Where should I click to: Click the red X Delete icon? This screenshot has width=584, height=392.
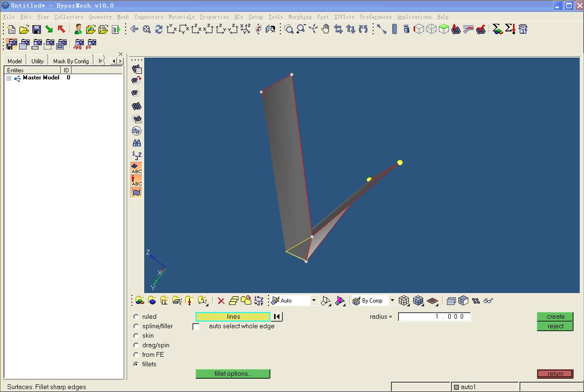[221, 301]
